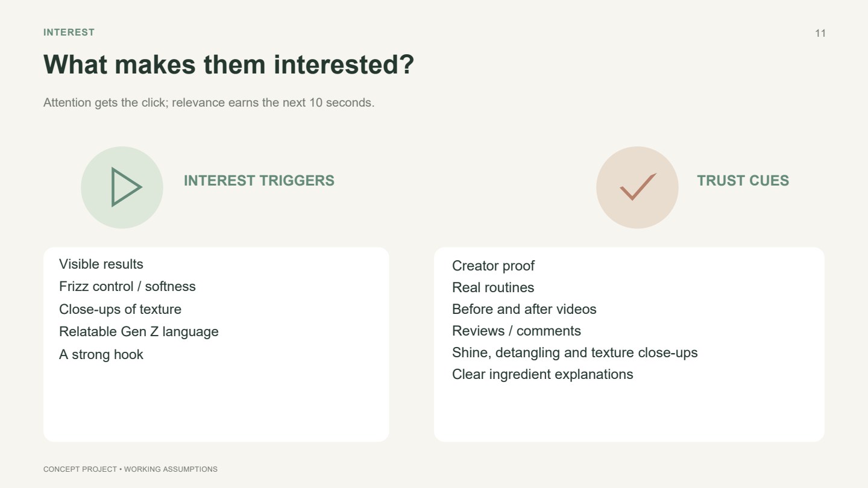Click slide number 11

(x=820, y=33)
